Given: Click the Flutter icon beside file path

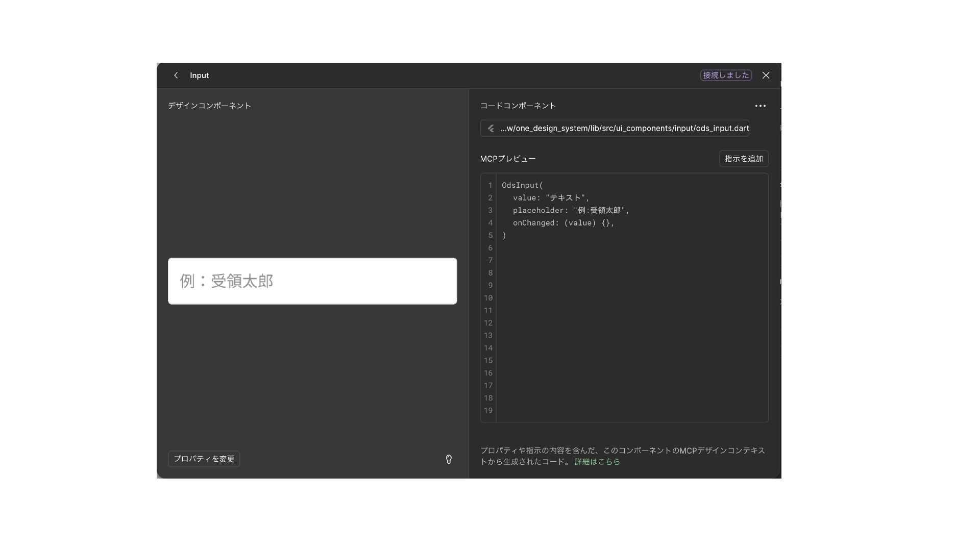Looking at the screenshot, I should tap(491, 129).
